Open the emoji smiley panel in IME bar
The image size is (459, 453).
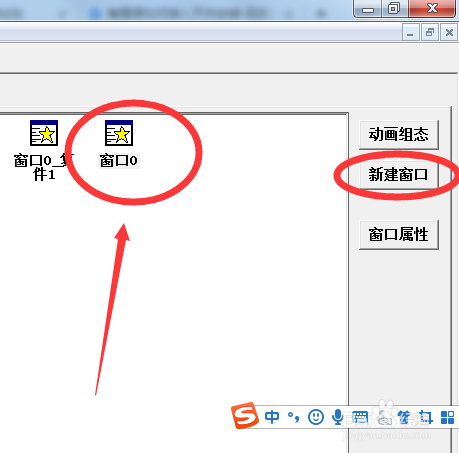tap(316, 417)
